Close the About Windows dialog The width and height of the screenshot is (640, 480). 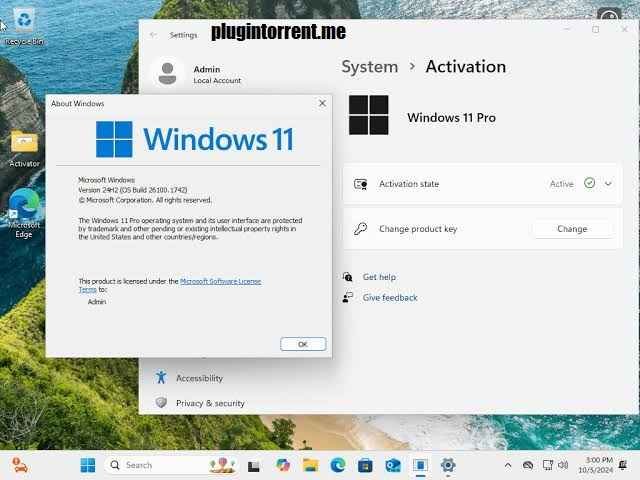tap(322, 103)
